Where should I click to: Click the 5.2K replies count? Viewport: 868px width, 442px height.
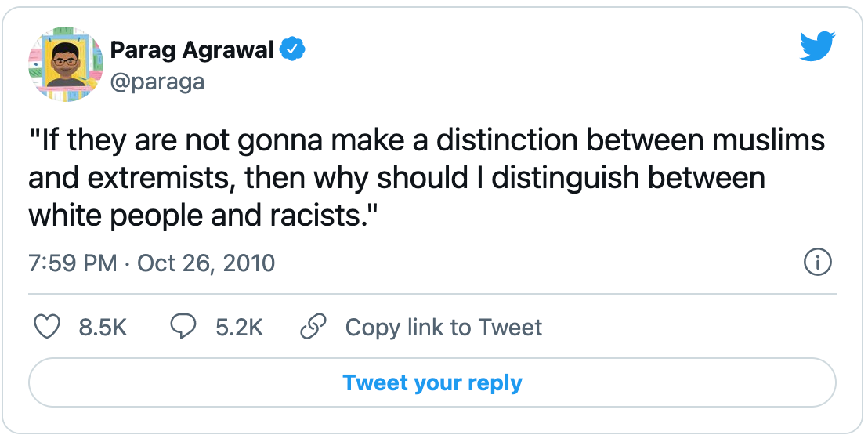point(239,328)
